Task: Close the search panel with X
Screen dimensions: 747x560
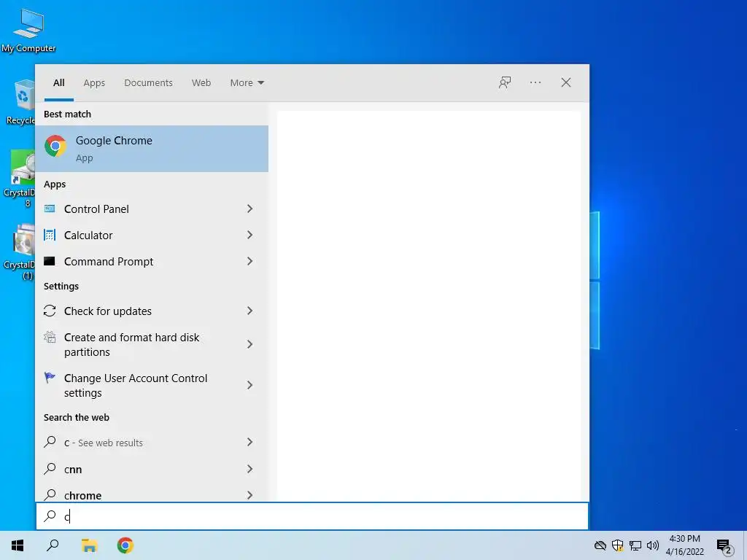Action: (566, 82)
